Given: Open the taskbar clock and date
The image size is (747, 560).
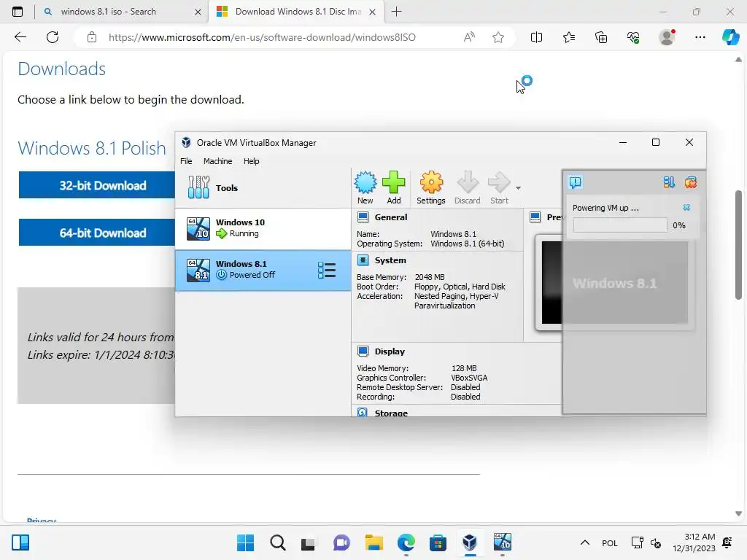Looking at the screenshot, I should pyautogui.click(x=694, y=542).
